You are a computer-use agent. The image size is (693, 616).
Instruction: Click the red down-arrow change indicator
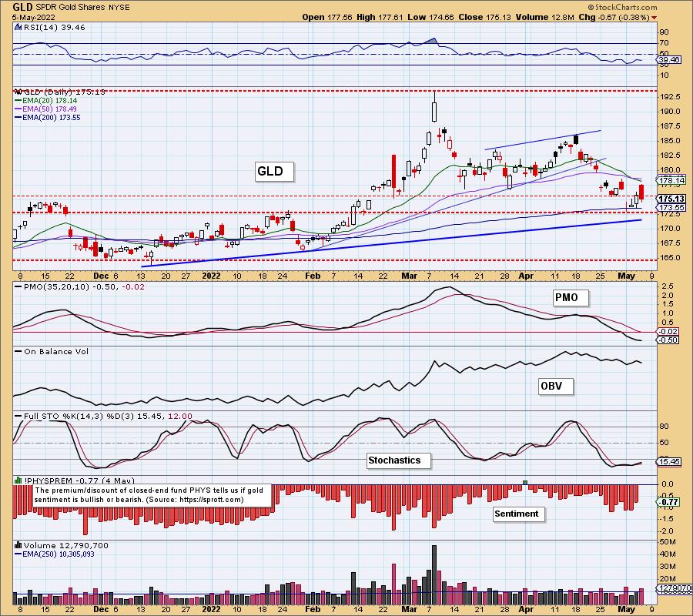(x=654, y=18)
